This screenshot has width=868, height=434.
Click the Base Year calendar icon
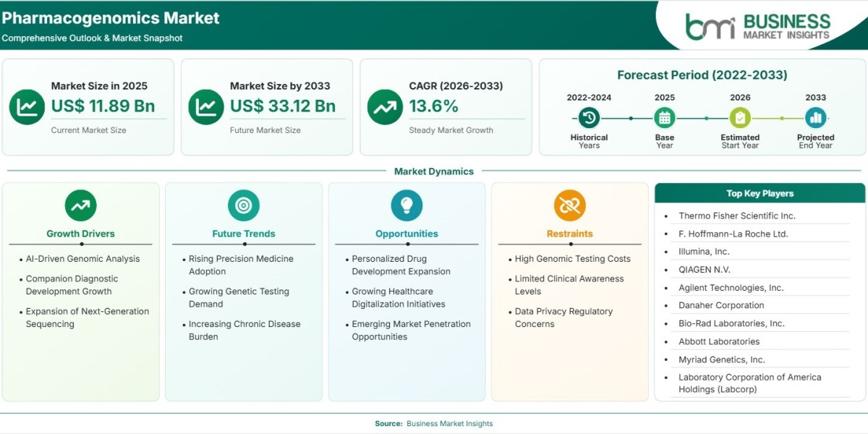pyautogui.click(x=665, y=118)
